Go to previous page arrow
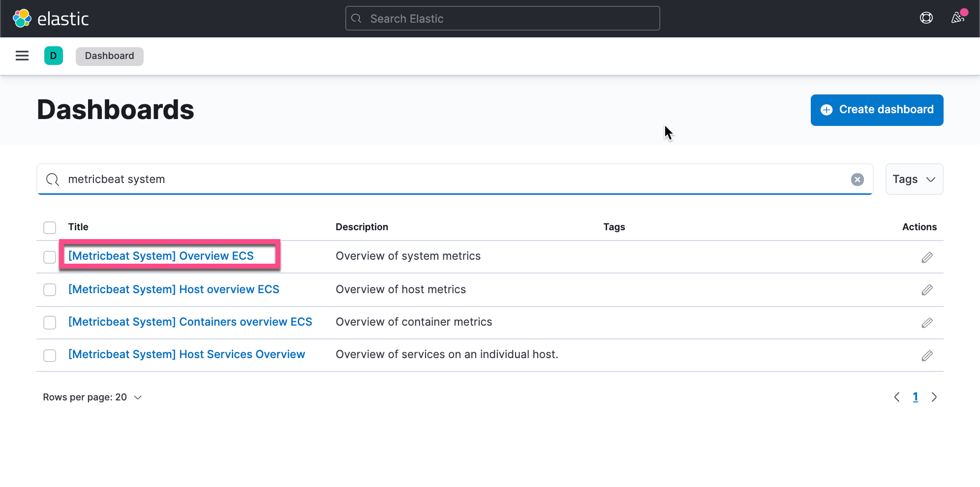This screenshot has height=487, width=980. coord(897,397)
